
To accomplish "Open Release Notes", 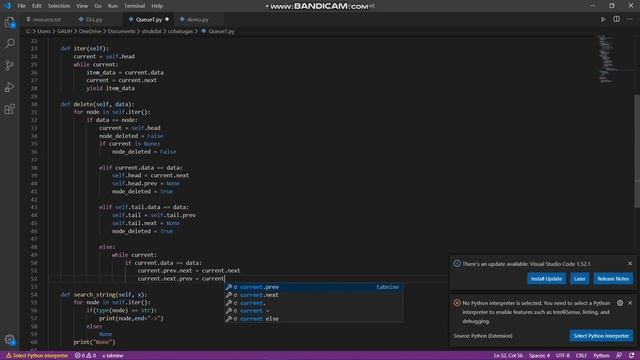I will [x=613, y=279].
